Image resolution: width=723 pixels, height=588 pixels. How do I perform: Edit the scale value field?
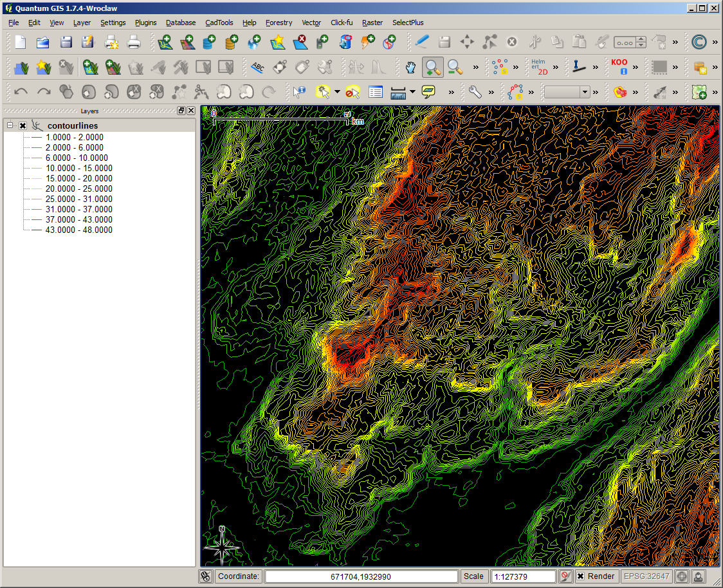(x=523, y=576)
